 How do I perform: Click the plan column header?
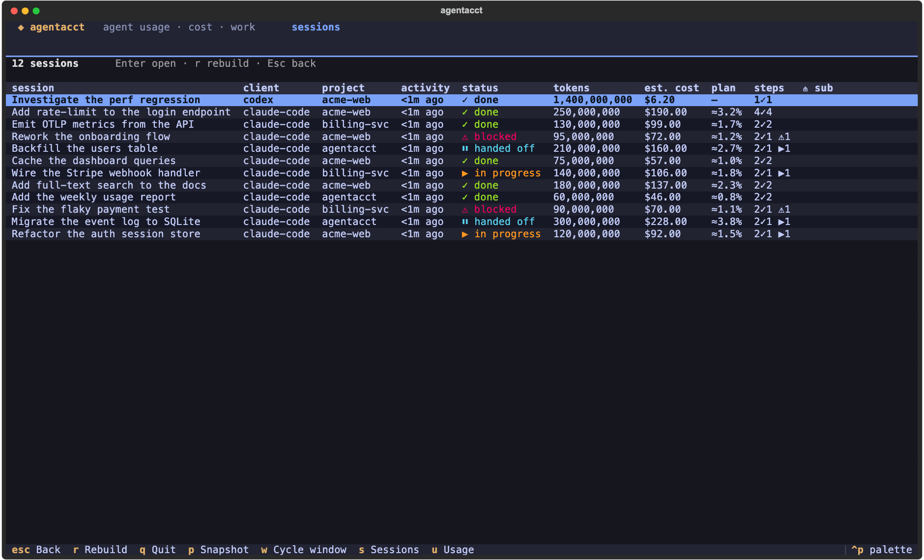coord(723,88)
